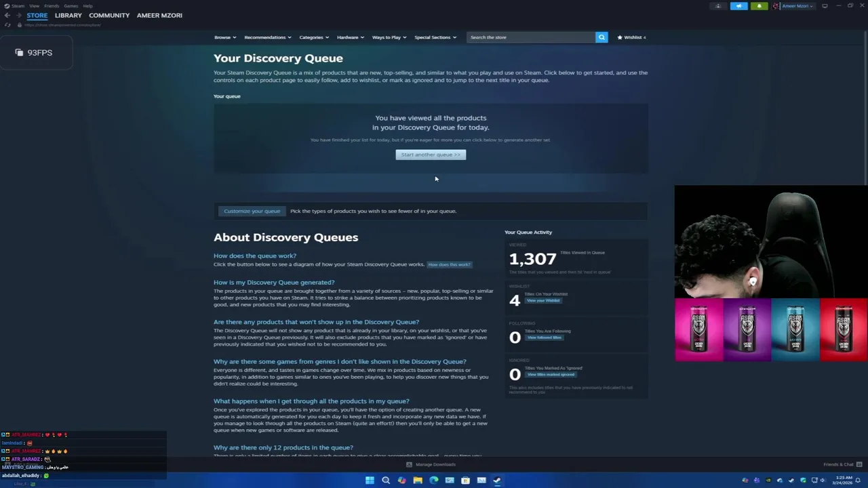868x488 pixels.
Task: Click the purple energy can thumbnail
Action: coord(747,329)
